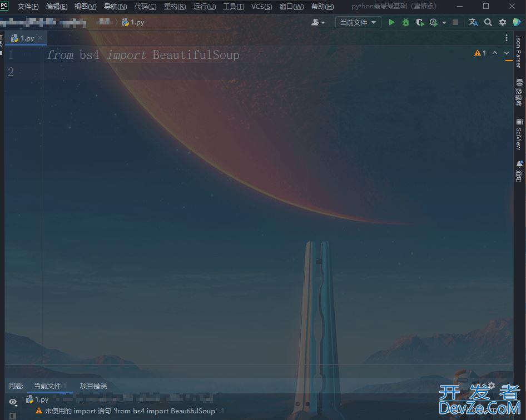
Task: Open the VCS(S) menu
Action: (262, 6)
